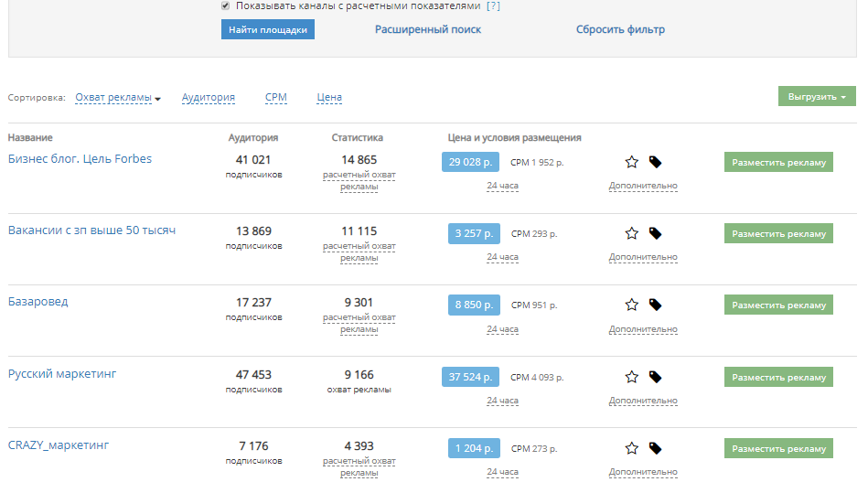Open the [?] help hint near checkbox
868x482 pixels.
click(x=493, y=5)
